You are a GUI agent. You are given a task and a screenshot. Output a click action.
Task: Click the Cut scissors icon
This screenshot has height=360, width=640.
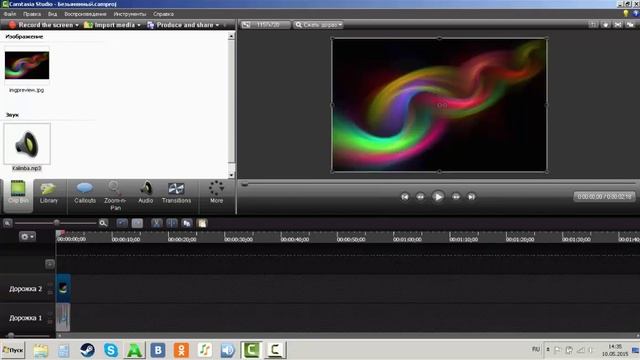[x=156, y=223]
